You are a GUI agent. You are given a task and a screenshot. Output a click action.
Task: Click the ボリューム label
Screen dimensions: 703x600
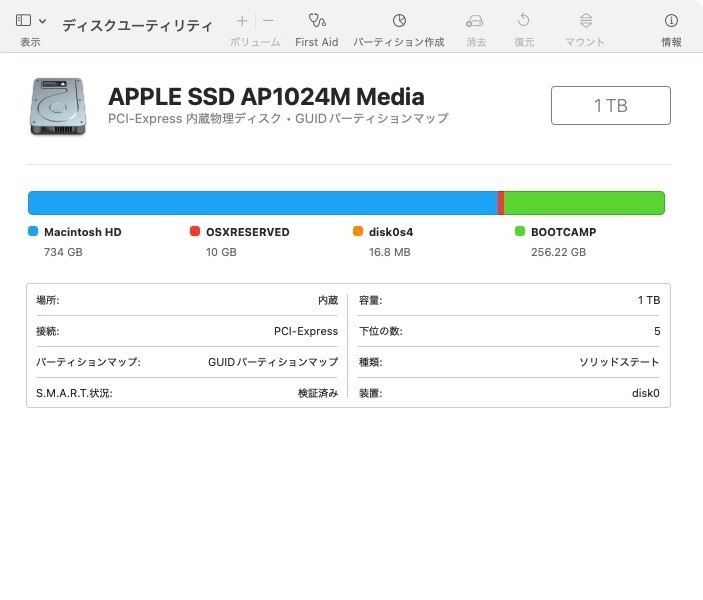(255, 42)
